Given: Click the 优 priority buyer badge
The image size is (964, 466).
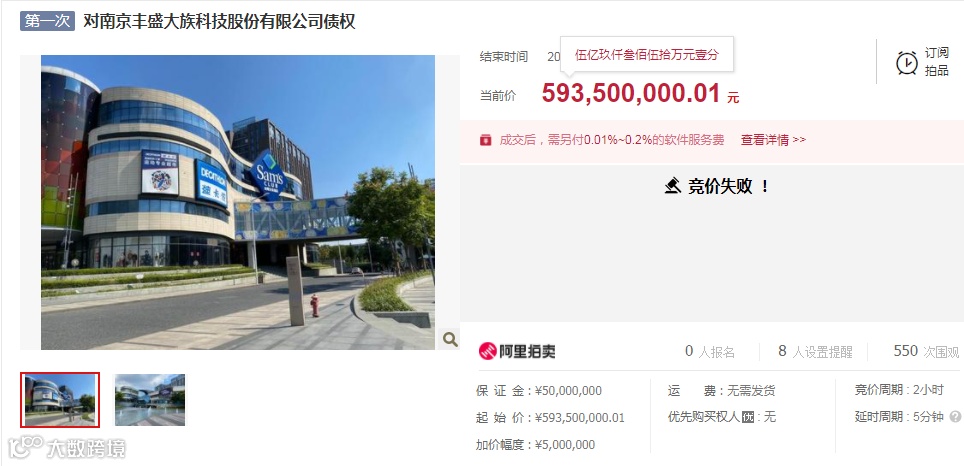Looking at the screenshot, I should tap(747, 417).
